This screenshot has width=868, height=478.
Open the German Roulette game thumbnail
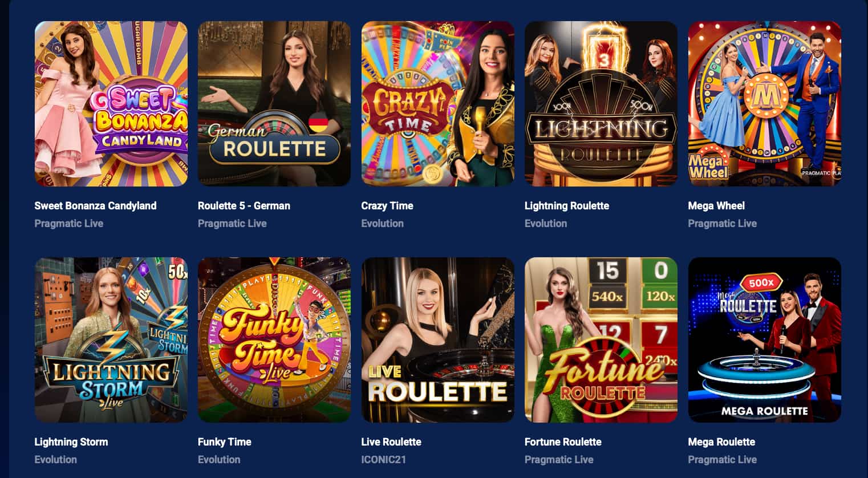pyautogui.click(x=274, y=104)
